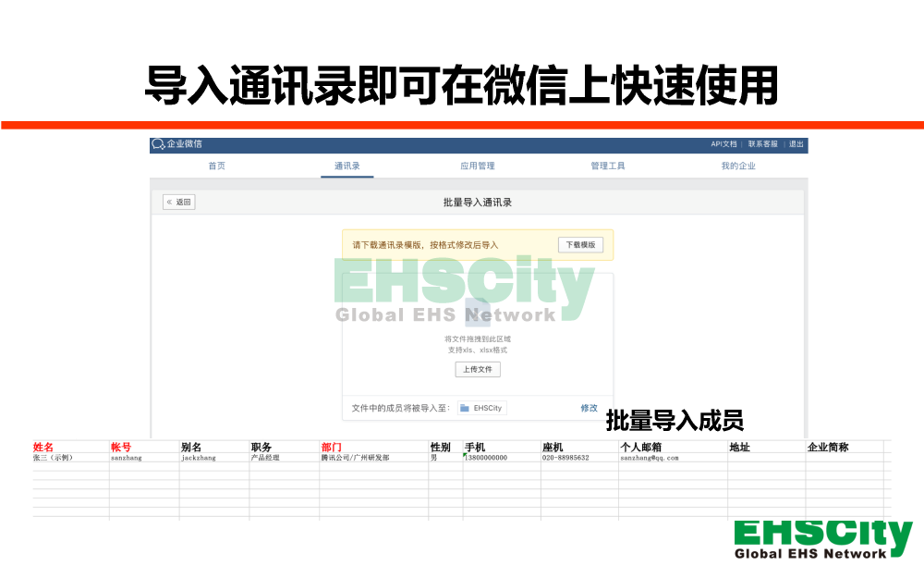Open the API文档 link
Viewport: 924px width, 578px height.
click(x=723, y=144)
